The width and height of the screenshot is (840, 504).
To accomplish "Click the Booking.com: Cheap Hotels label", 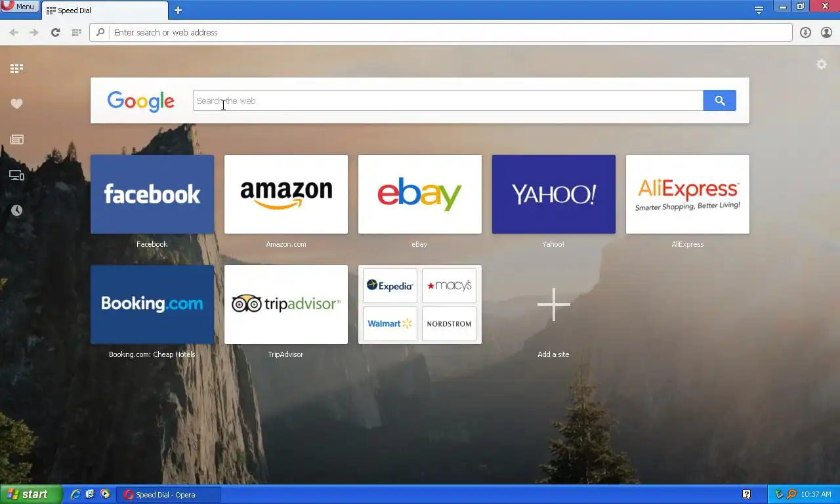I will click(x=152, y=354).
